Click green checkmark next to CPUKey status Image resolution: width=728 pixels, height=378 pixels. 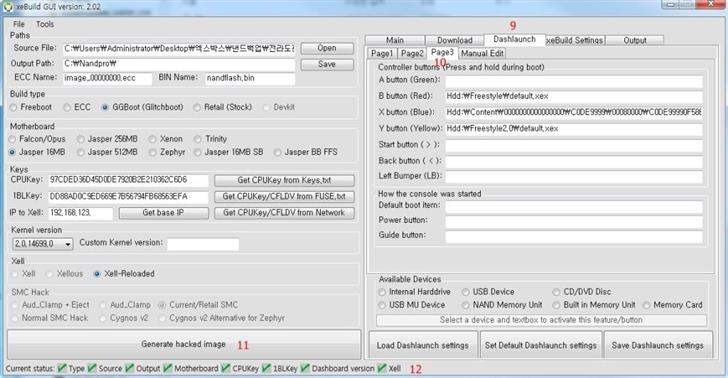point(226,368)
